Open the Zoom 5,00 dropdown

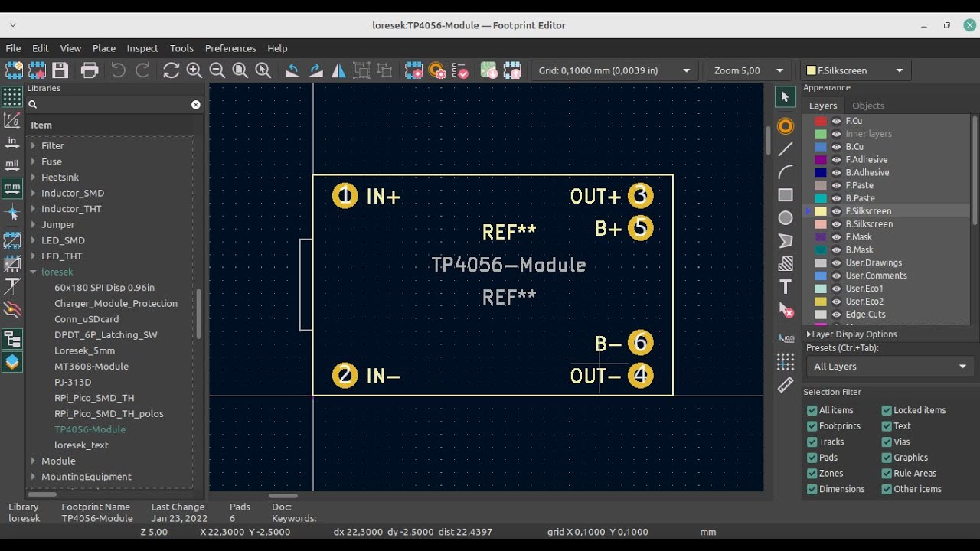click(x=749, y=70)
